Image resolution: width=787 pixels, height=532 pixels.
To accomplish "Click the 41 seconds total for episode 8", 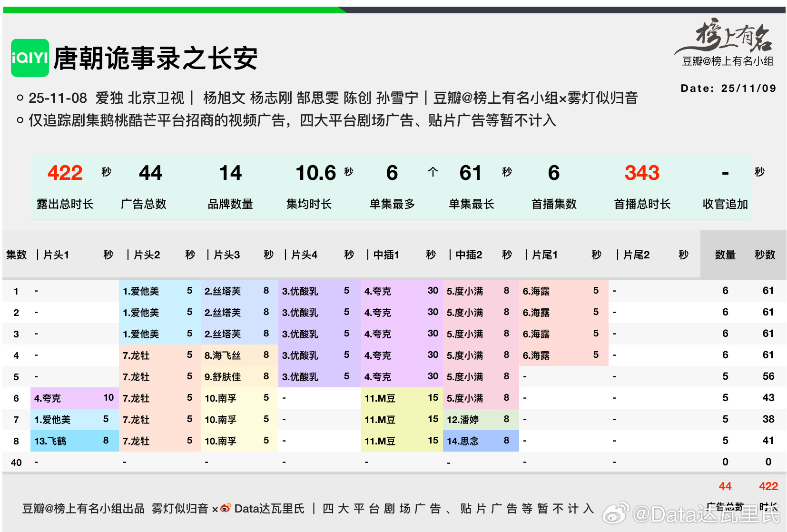I will click(x=768, y=441).
